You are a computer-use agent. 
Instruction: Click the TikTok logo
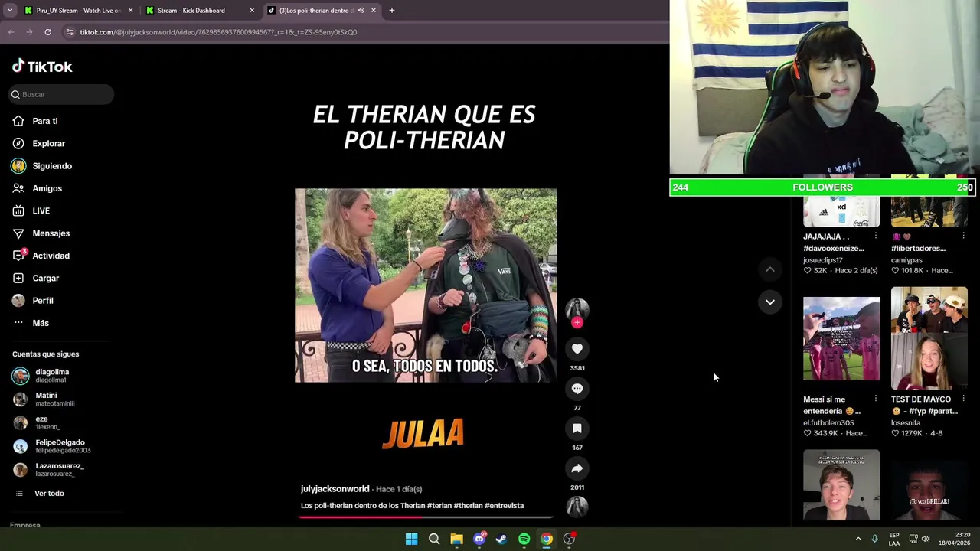(x=42, y=67)
